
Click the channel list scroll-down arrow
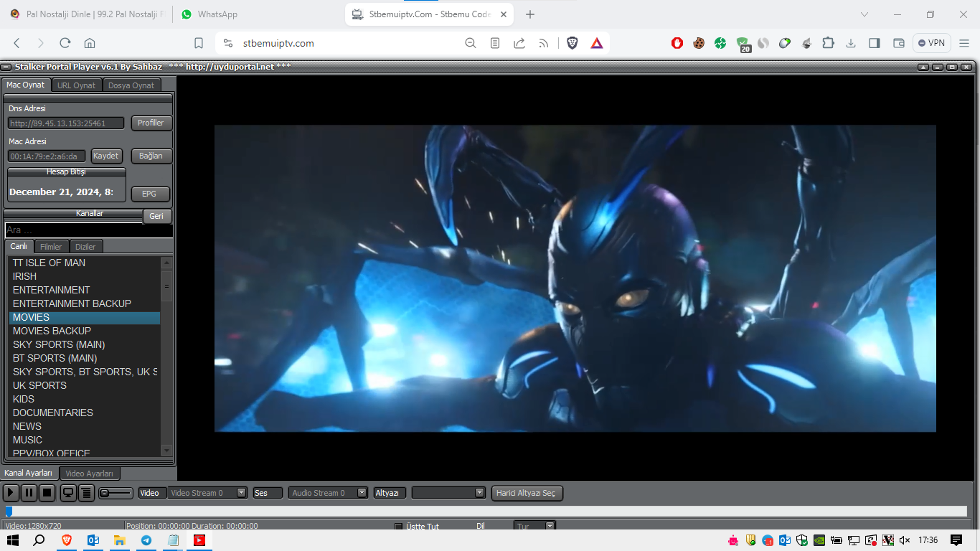[167, 451]
